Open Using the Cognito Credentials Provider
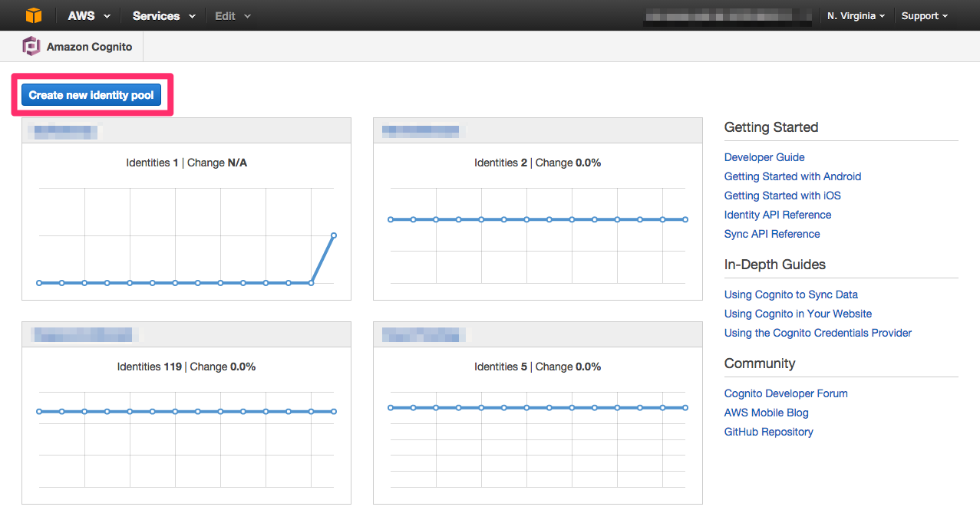The image size is (980, 523). coord(818,333)
